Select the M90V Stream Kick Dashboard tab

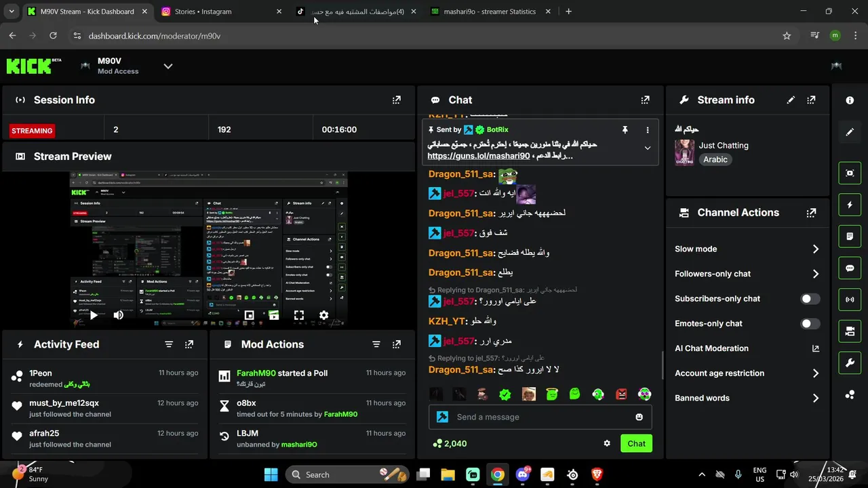pyautogui.click(x=87, y=12)
